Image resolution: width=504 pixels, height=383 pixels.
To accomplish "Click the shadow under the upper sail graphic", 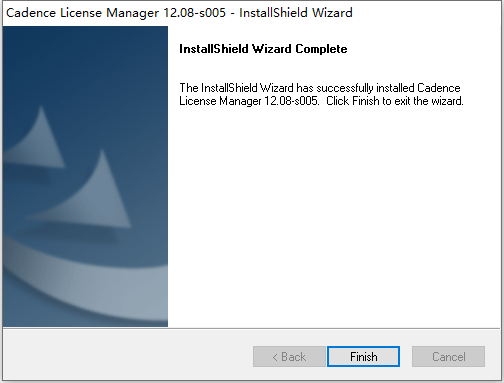I will coord(28,175).
